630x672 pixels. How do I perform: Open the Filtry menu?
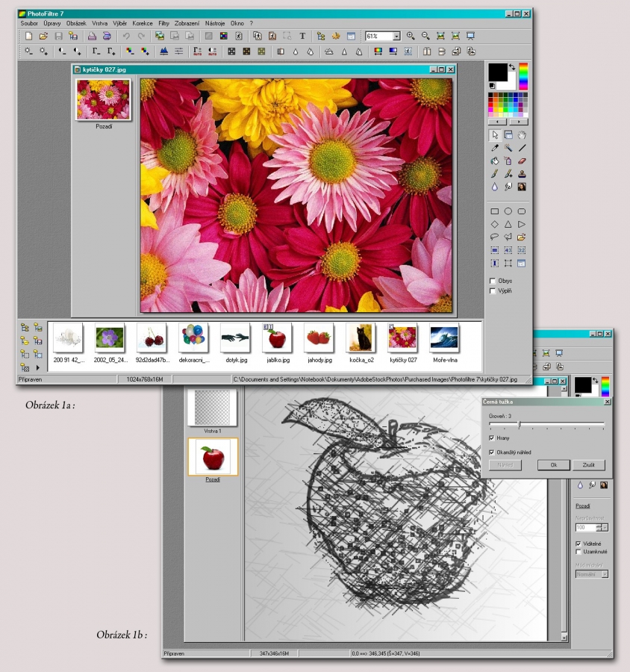163,23
